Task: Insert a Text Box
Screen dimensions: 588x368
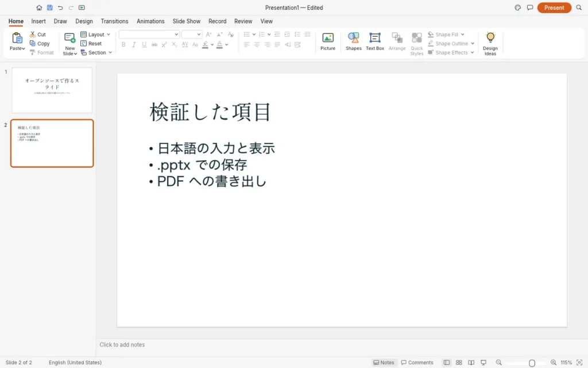Action: (374, 41)
